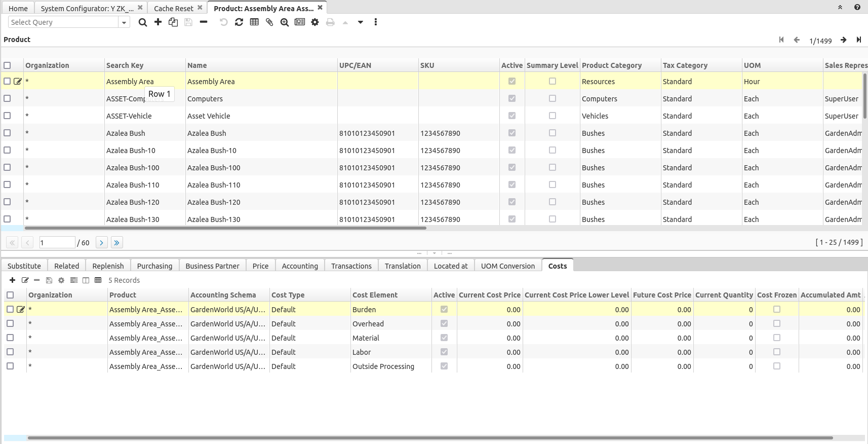Click the Zoom Across icon

point(285,22)
